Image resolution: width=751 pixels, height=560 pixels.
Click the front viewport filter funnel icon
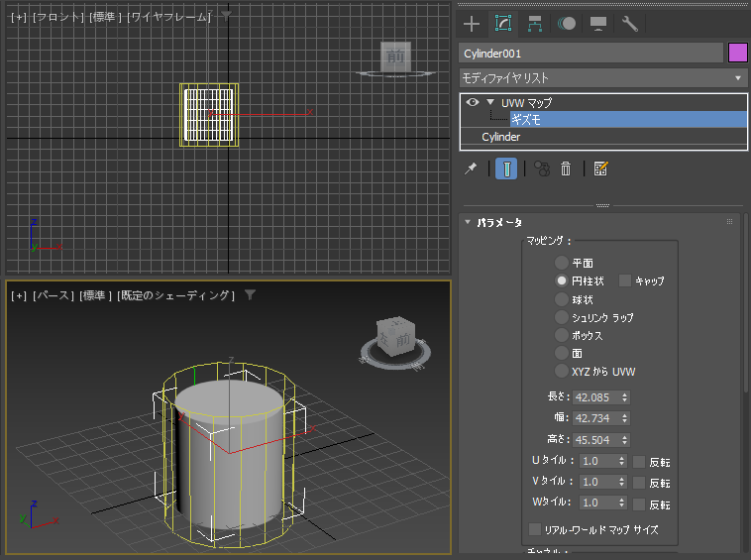coord(226,16)
